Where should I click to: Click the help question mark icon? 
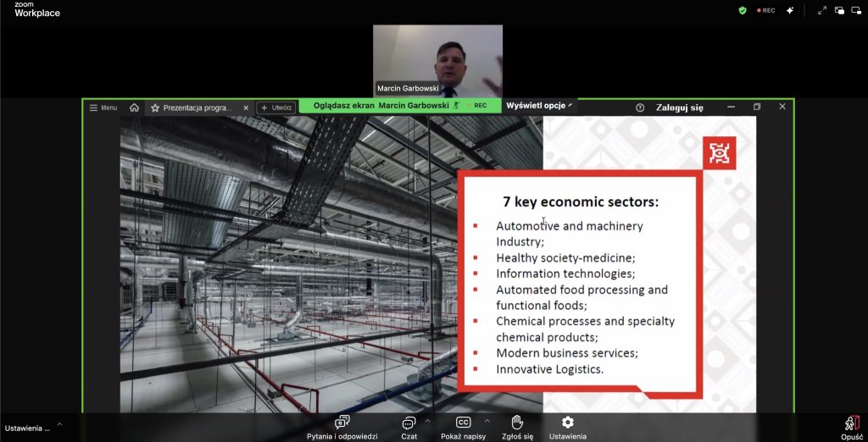coord(640,108)
